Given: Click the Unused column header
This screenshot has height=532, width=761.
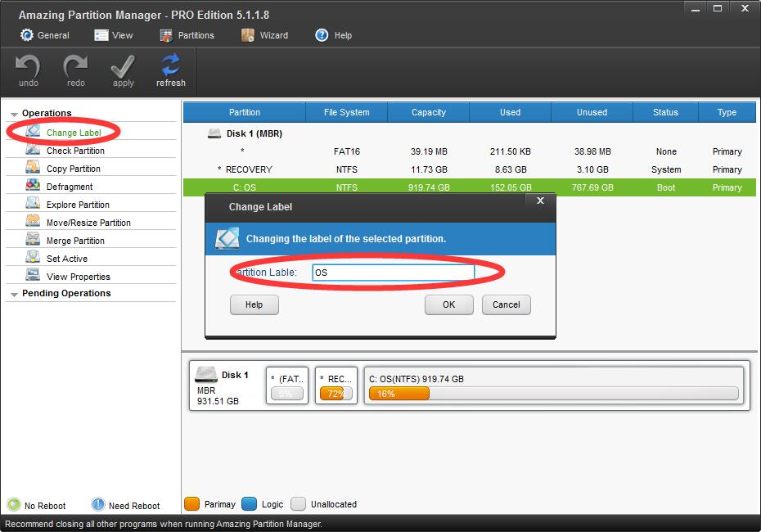Looking at the screenshot, I should click(x=592, y=112).
